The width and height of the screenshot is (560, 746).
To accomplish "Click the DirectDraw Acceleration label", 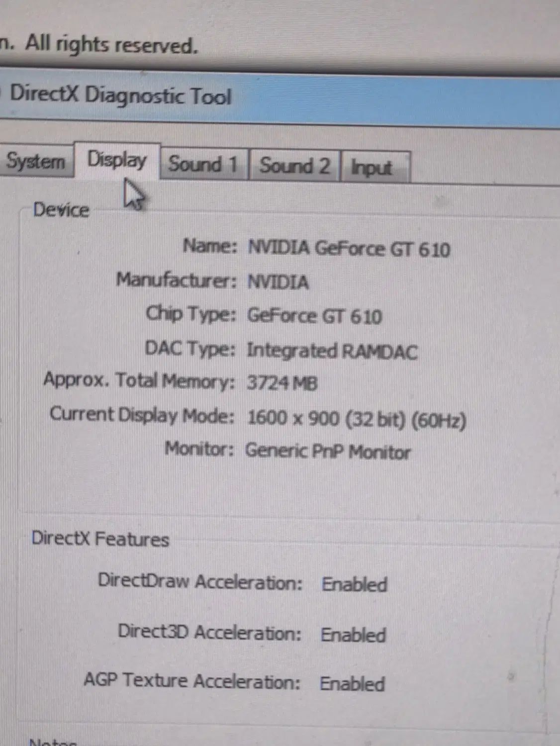I will (200, 581).
